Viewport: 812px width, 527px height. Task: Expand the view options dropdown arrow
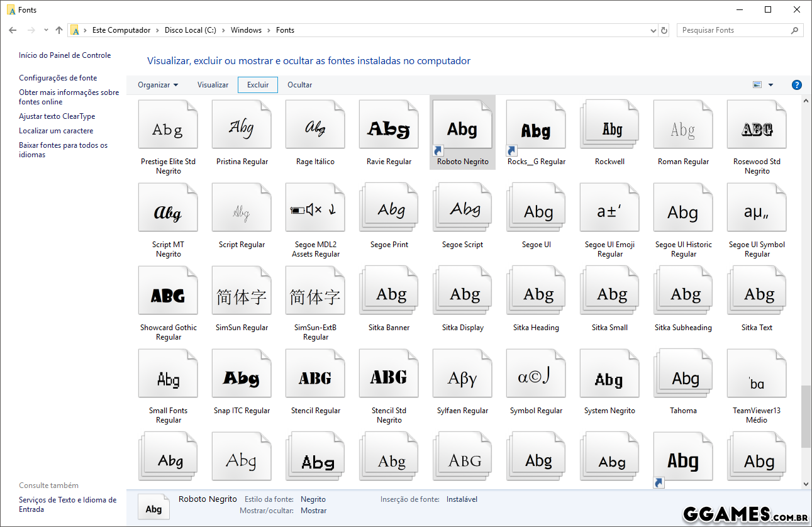[770, 85]
